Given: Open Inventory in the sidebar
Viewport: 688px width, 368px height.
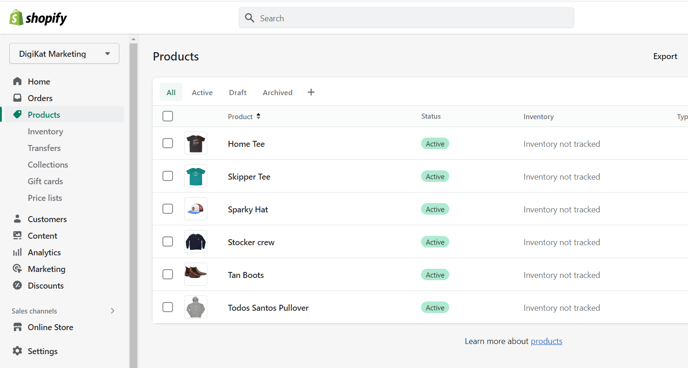Looking at the screenshot, I should (x=45, y=132).
